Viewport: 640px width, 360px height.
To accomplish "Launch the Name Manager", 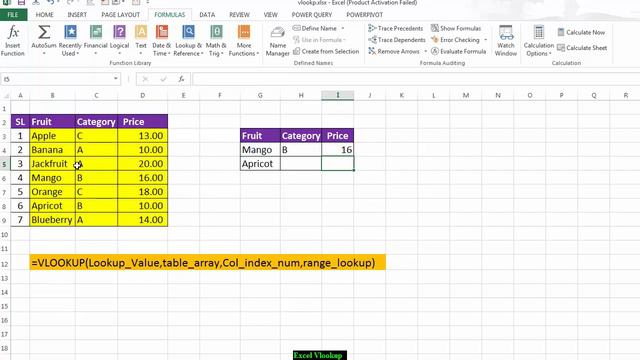I will [x=278, y=40].
